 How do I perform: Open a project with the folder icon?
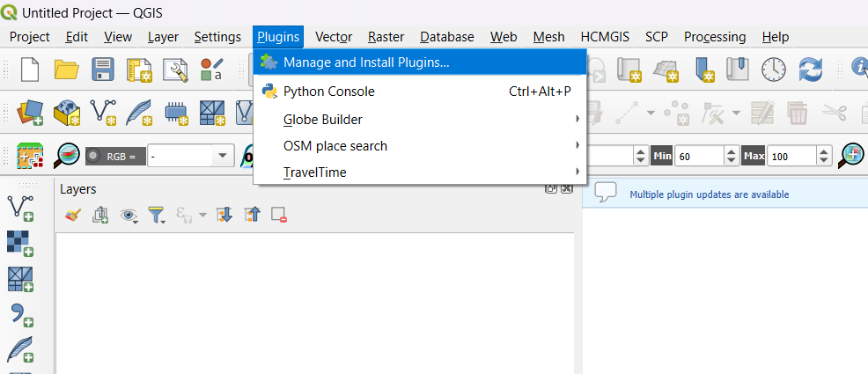[66, 70]
